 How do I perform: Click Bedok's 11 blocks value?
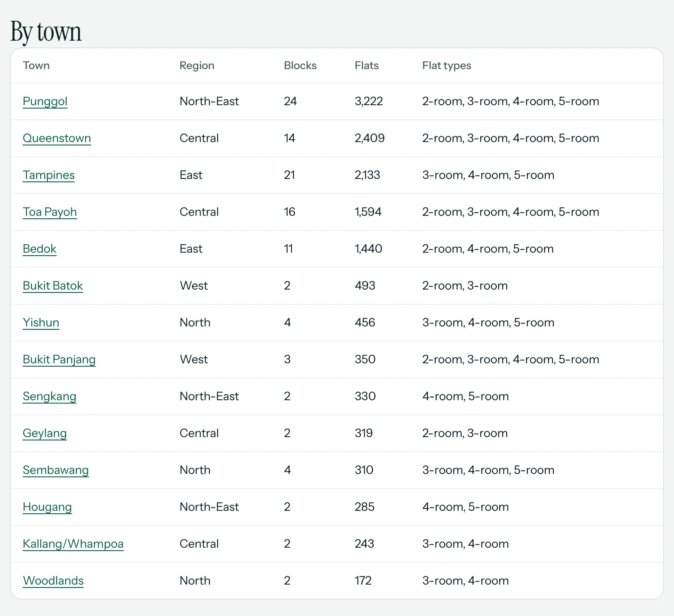coord(288,249)
